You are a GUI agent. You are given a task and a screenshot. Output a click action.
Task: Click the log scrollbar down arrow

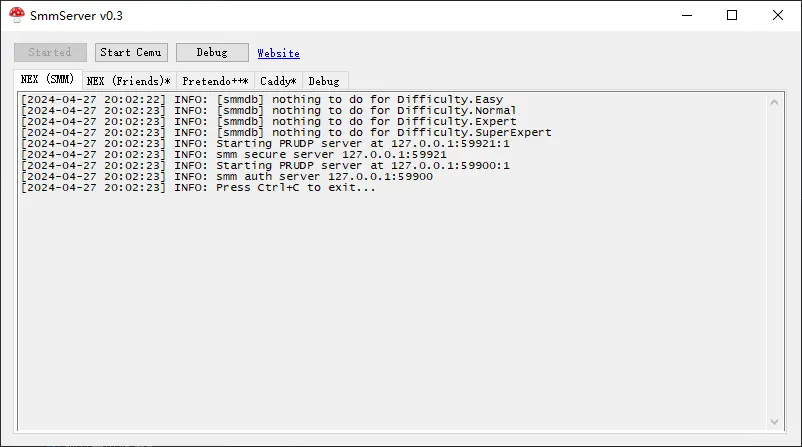[774, 422]
